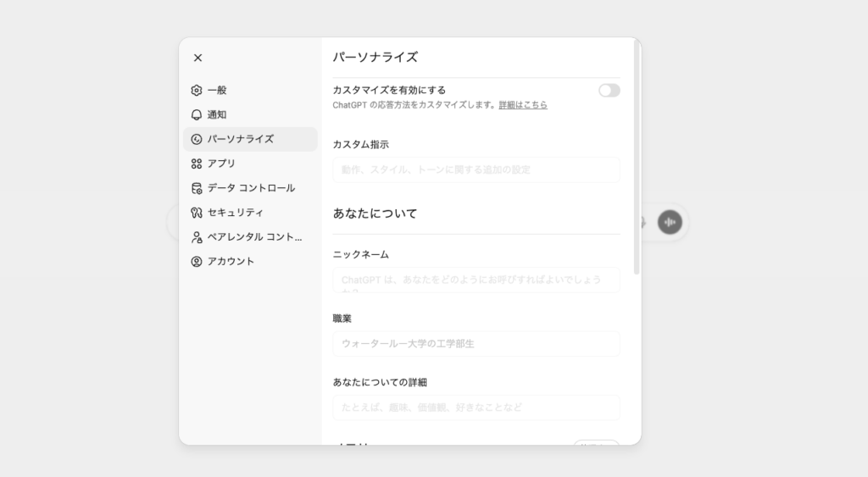This screenshot has width=868, height=477.
Task: Click the four-squares アプリ icon
Action: 197,164
